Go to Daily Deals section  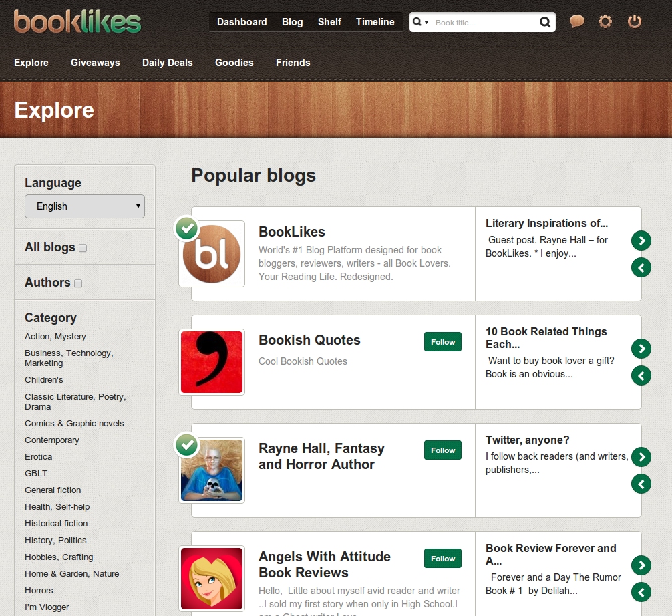coord(168,63)
